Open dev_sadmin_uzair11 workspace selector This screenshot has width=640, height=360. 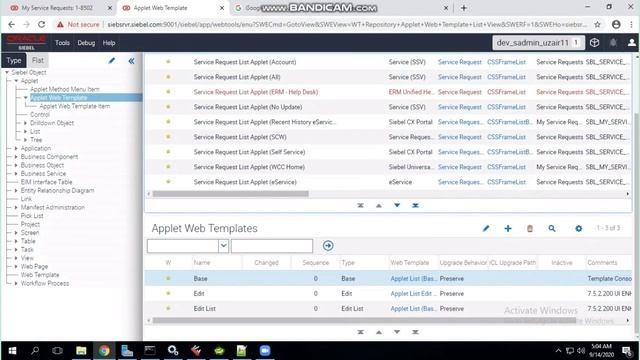click(538, 42)
